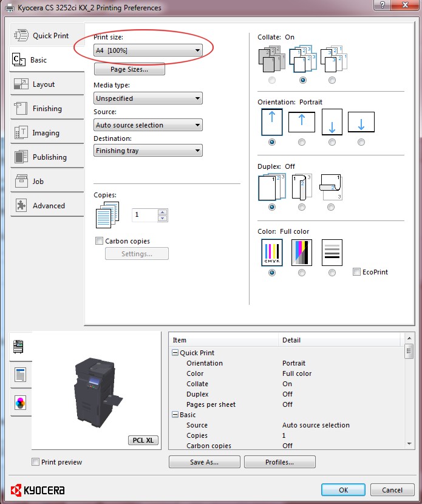Screen dimensions: 422x504
Task: Click the Save As button
Action: click(x=205, y=462)
